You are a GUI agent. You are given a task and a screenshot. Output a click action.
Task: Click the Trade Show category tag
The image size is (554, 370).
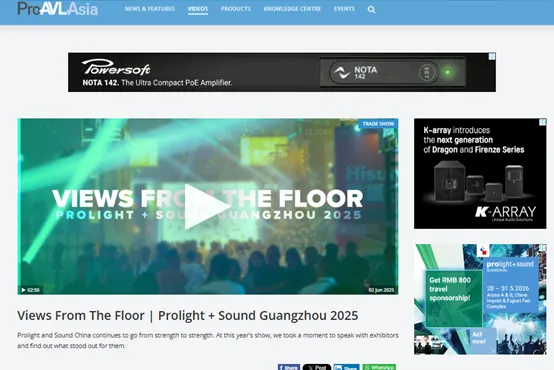(x=378, y=124)
